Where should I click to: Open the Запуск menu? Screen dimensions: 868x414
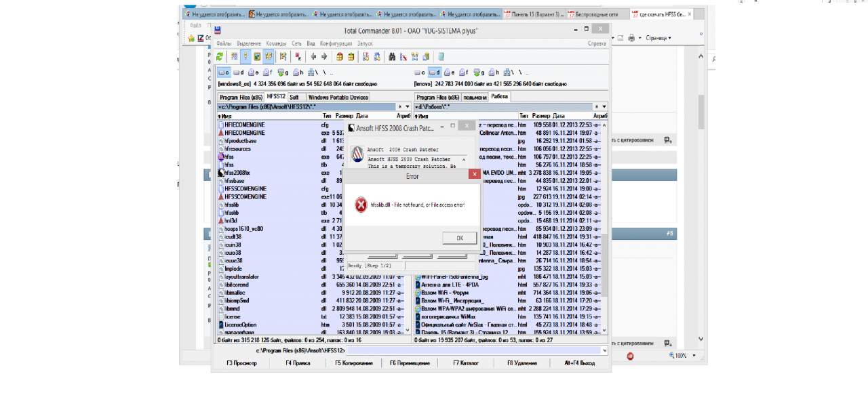click(x=365, y=43)
